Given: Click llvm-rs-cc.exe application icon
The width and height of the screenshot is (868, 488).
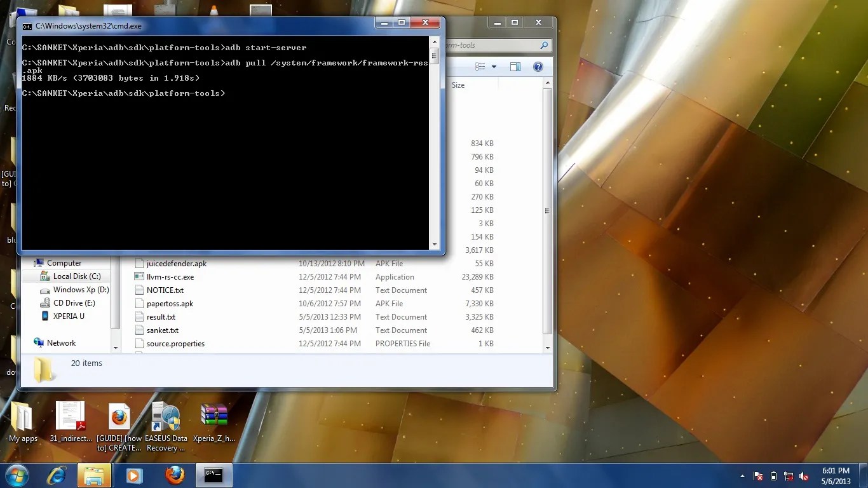Looking at the screenshot, I should pyautogui.click(x=139, y=277).
